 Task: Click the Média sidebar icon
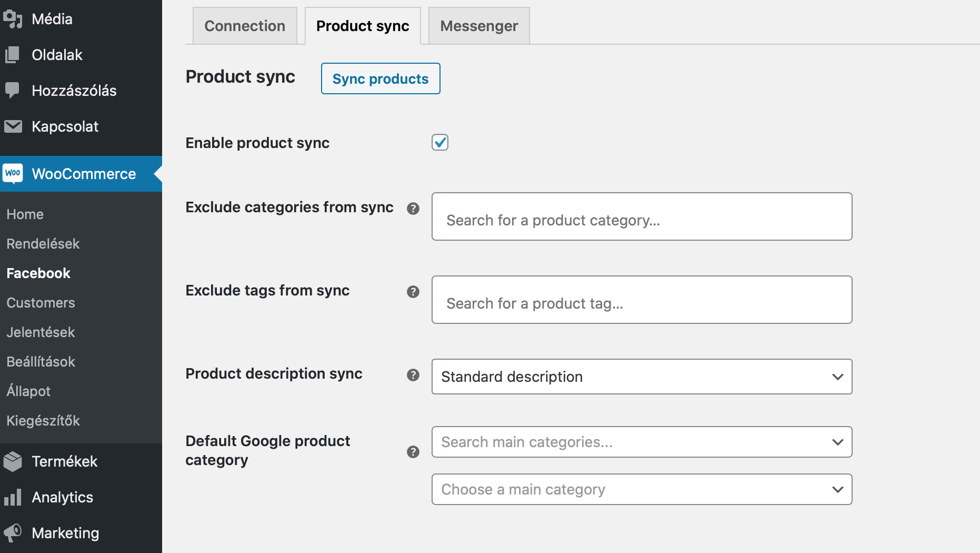pyautogui.click(x=13, y=19)
